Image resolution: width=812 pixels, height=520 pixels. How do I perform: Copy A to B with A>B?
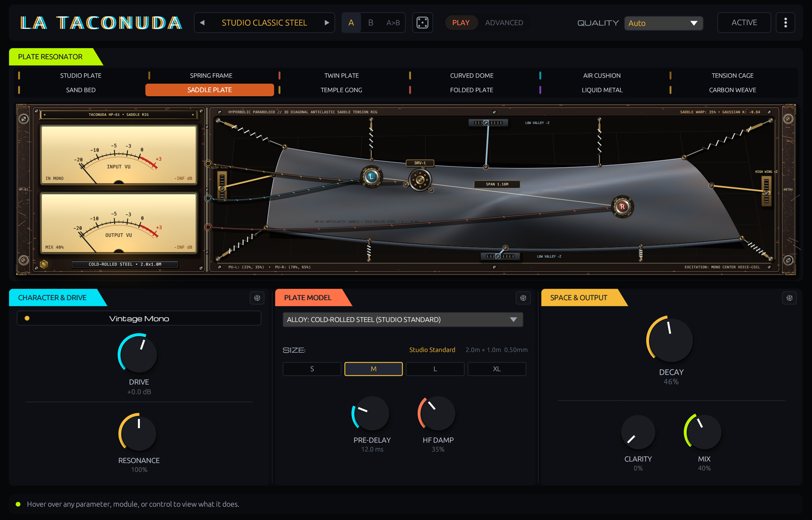(x=393, y=23)
